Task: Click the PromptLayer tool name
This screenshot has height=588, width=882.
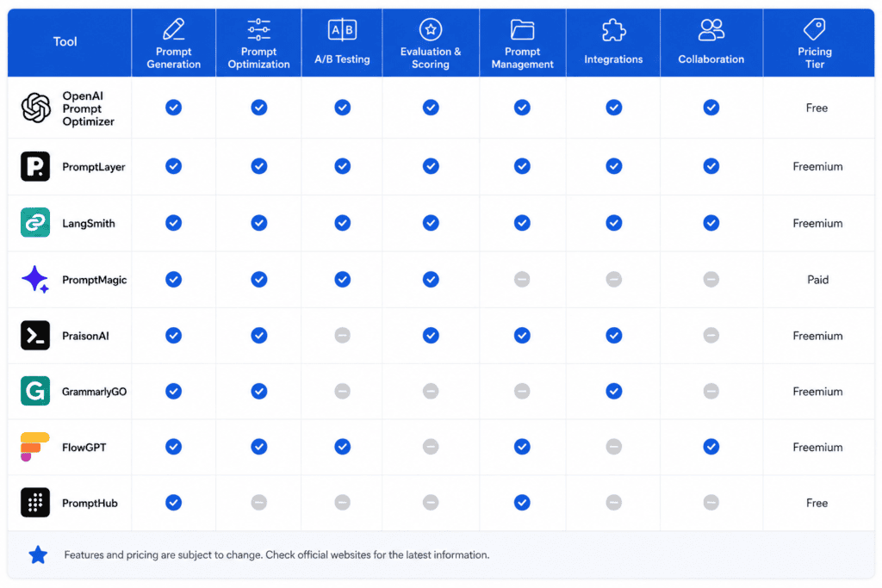Action: click(93, 167)
